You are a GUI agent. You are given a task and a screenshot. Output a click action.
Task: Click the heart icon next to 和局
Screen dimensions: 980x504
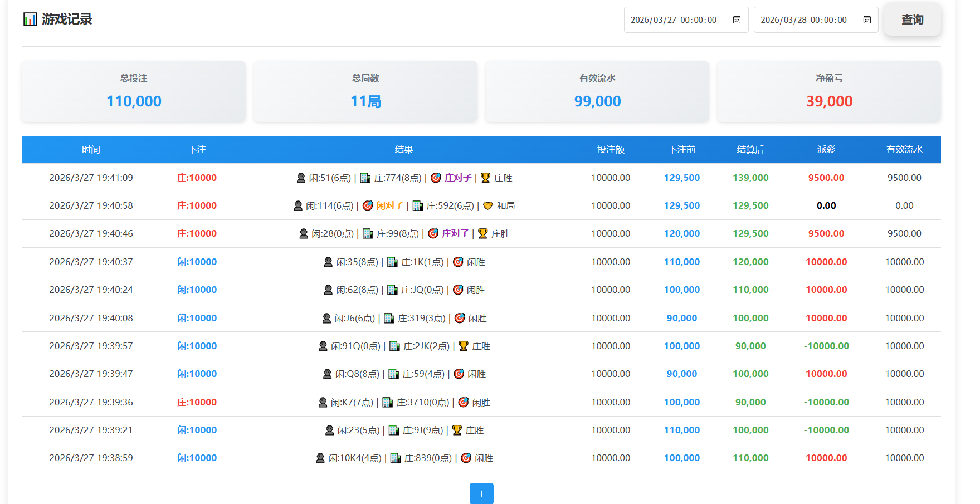click(x=488, y=205)
